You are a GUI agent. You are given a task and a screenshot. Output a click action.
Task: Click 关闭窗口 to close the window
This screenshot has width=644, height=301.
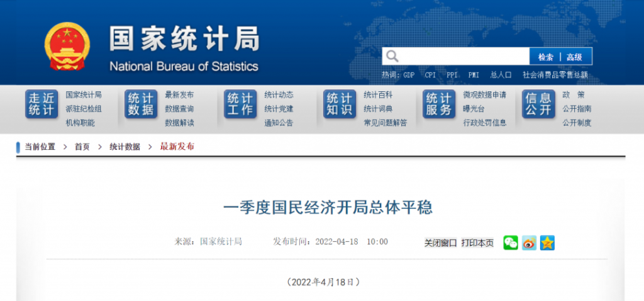(x=440, y=242)
